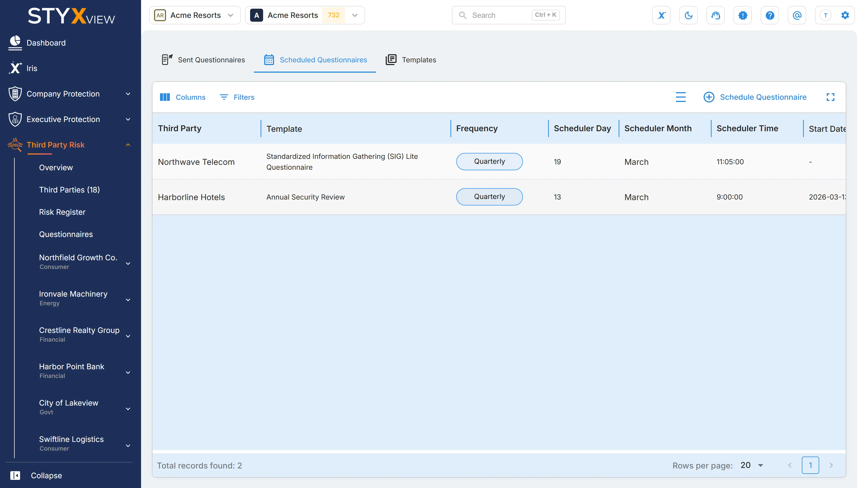Open Iris in sidebar

click(71, 68)
